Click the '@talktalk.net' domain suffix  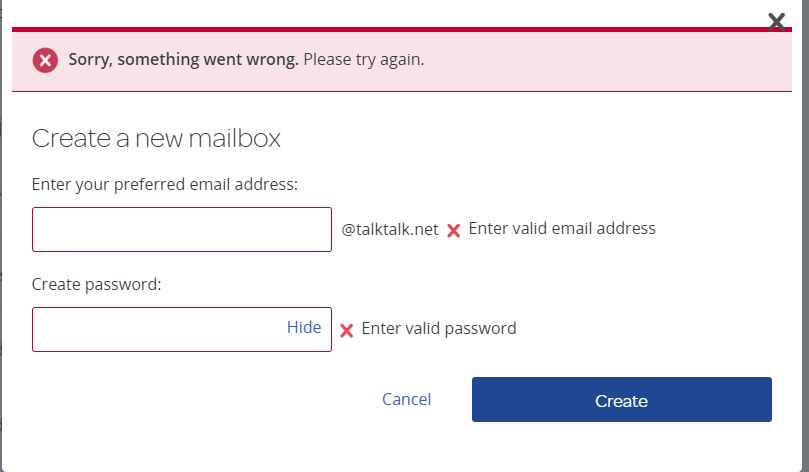[390, 229]
